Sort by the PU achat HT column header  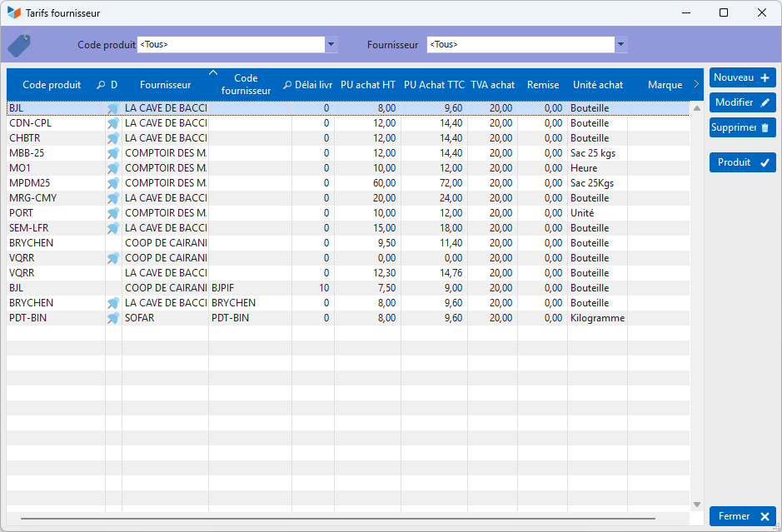click(367, 85)
